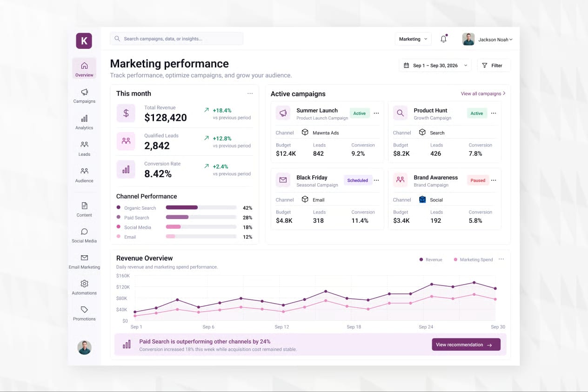This screenshot has width=588, height=392.
Task: Click the Conversion Rate bar chart icon
Action: [x=126, y=169]
